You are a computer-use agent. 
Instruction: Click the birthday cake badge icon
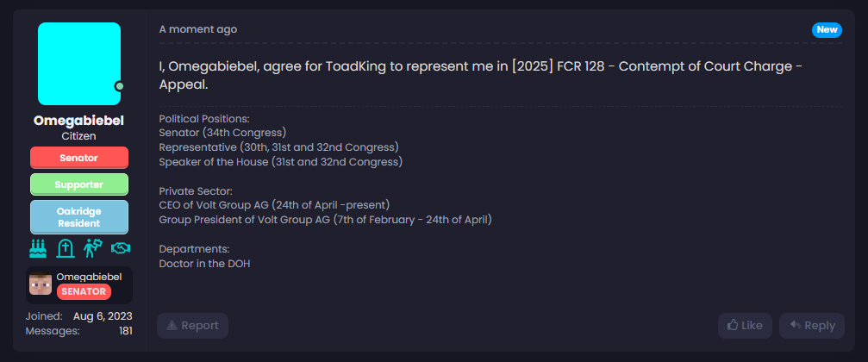pos(39,249)
